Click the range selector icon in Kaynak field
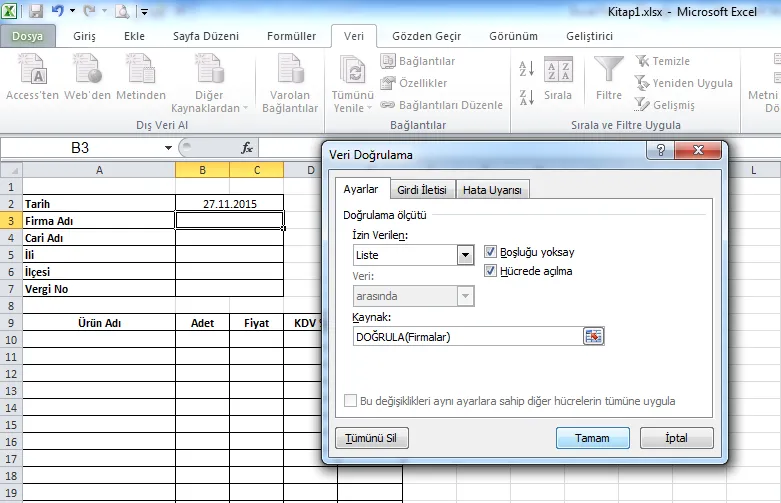Image resolution: width=781 pixels, height=503 pixels. pyautogui.click(x=594, y=337)
